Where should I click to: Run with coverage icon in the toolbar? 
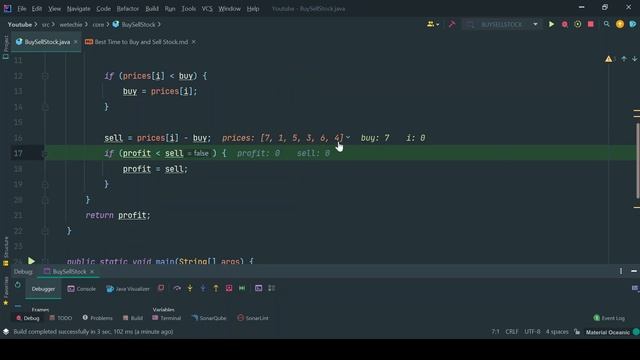coord(578,24)
